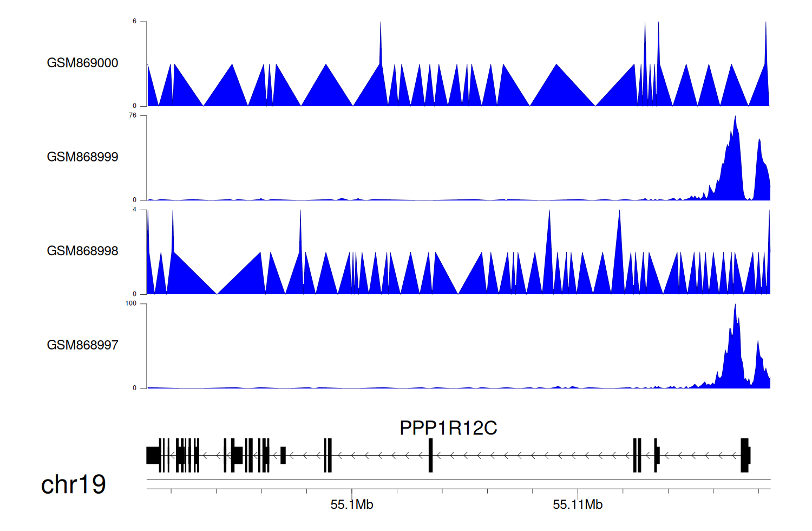Select the GSM868997 track label

click(82, 345)
